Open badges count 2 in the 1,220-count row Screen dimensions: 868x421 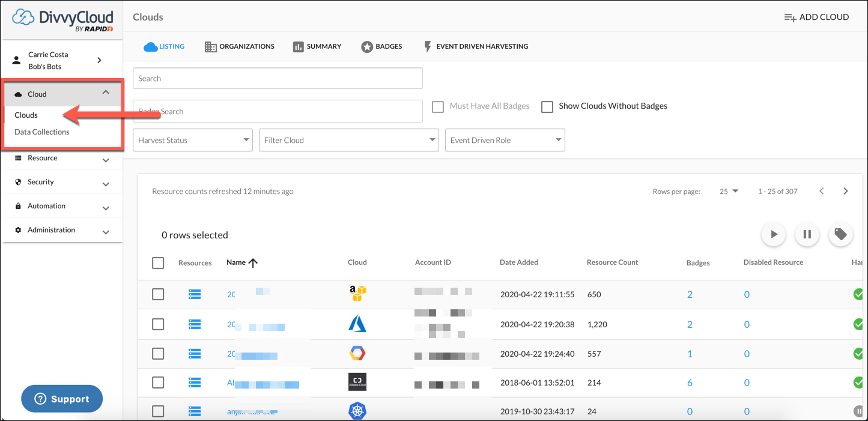(690, 324)
